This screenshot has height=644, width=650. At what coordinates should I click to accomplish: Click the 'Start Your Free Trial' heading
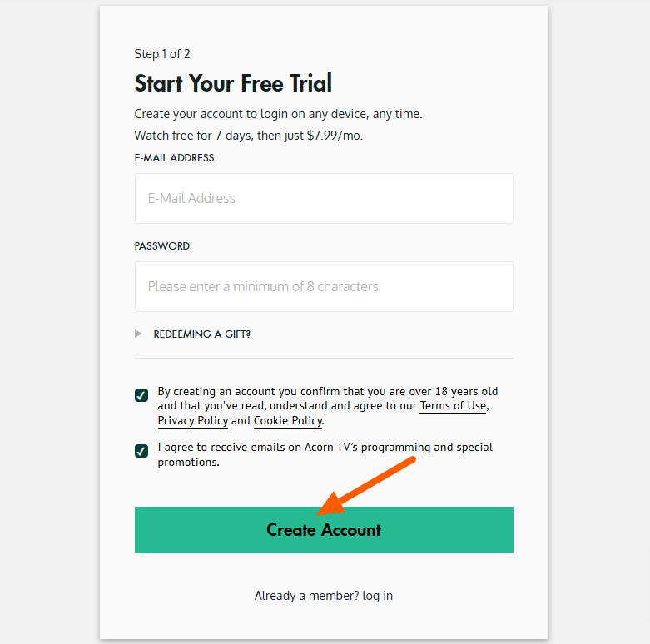pos(233,83)
